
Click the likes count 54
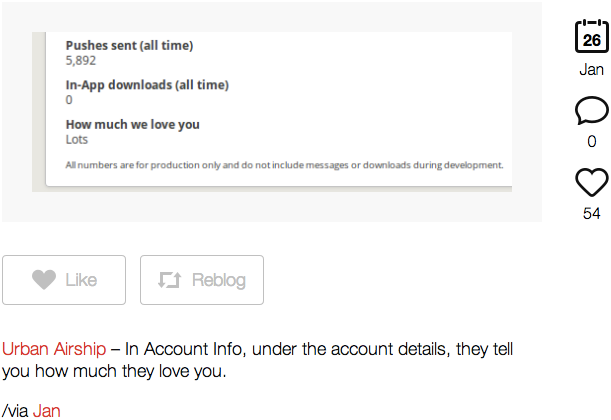pos(592,214)
